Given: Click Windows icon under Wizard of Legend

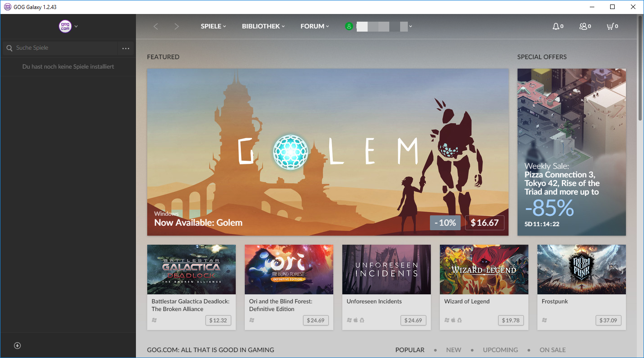Looking at the screenshot, I should coord(447,320).
